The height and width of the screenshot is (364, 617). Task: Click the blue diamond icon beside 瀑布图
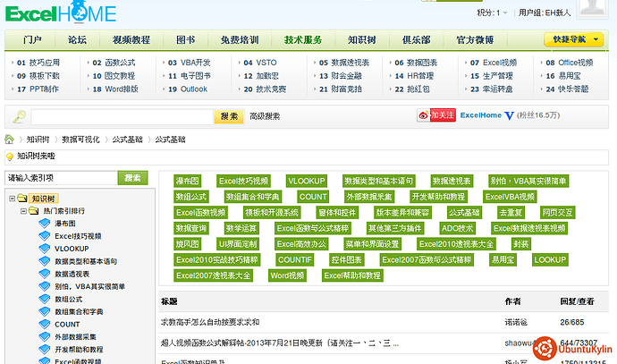click(46, 224)
